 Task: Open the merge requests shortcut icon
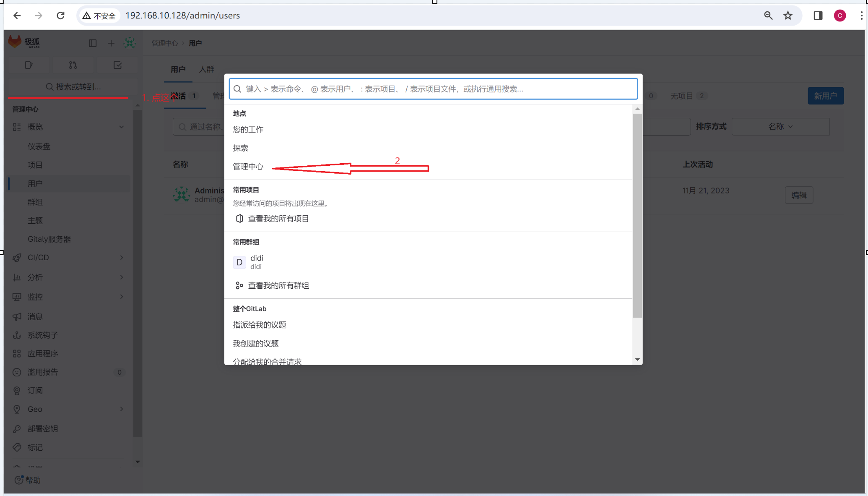(x=73, y=65)
